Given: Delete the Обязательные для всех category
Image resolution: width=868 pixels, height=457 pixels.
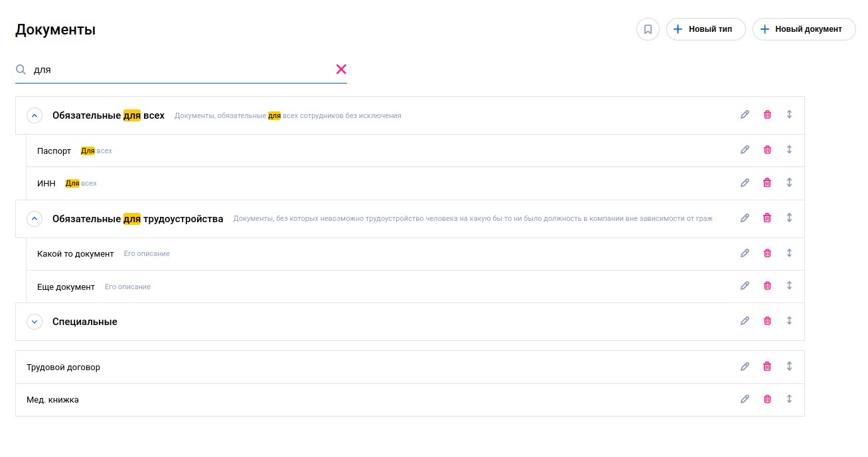Looking at the screenshot, I should click(x=767, y=114).
